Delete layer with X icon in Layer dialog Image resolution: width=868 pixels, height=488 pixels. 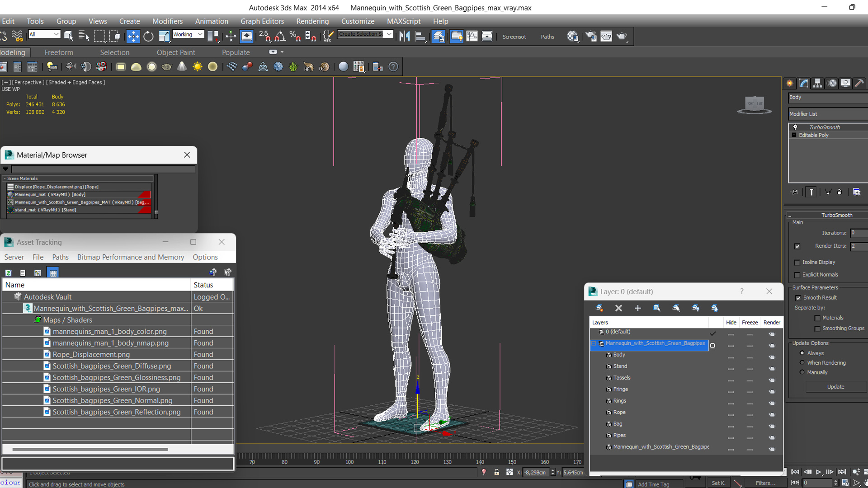click(x=618, y=308)
